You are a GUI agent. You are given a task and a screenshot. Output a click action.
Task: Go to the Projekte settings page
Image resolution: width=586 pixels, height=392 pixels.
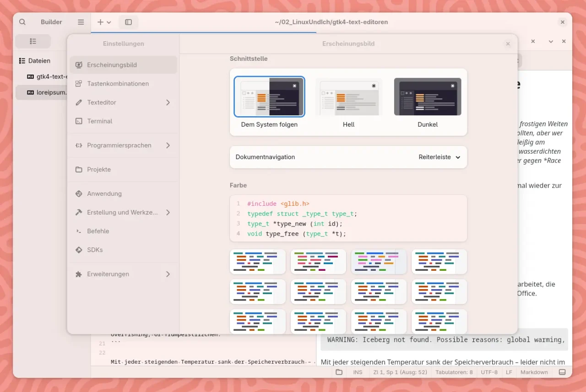[x=99, y=169]
